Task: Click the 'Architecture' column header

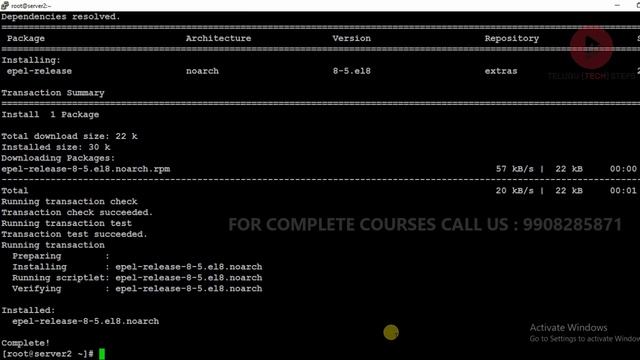Action: click(x=218, y=38)
